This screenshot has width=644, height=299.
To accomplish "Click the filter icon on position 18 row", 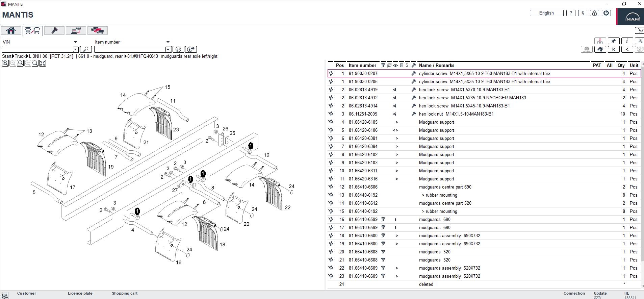I will tap(383, 235).
